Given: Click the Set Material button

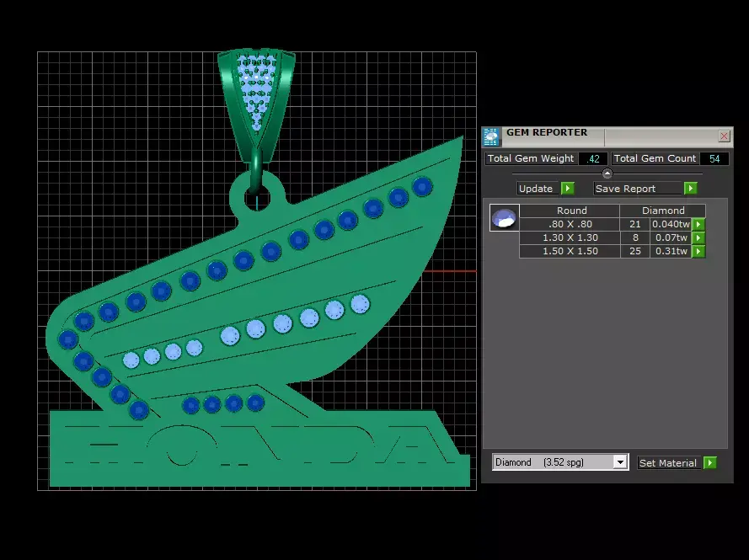Looking at the screenshot, I should [x=669, y=462].
